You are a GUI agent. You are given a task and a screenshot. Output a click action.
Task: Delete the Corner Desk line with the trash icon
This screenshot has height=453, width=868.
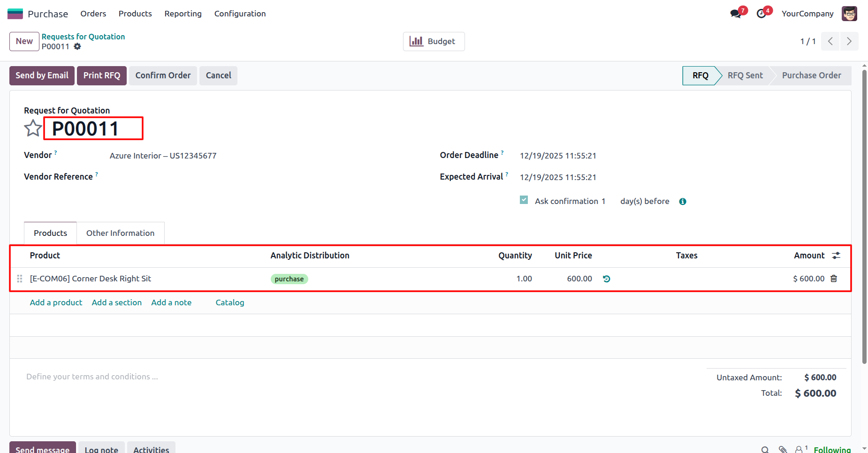pyautogui.click(x=834, y=279)
